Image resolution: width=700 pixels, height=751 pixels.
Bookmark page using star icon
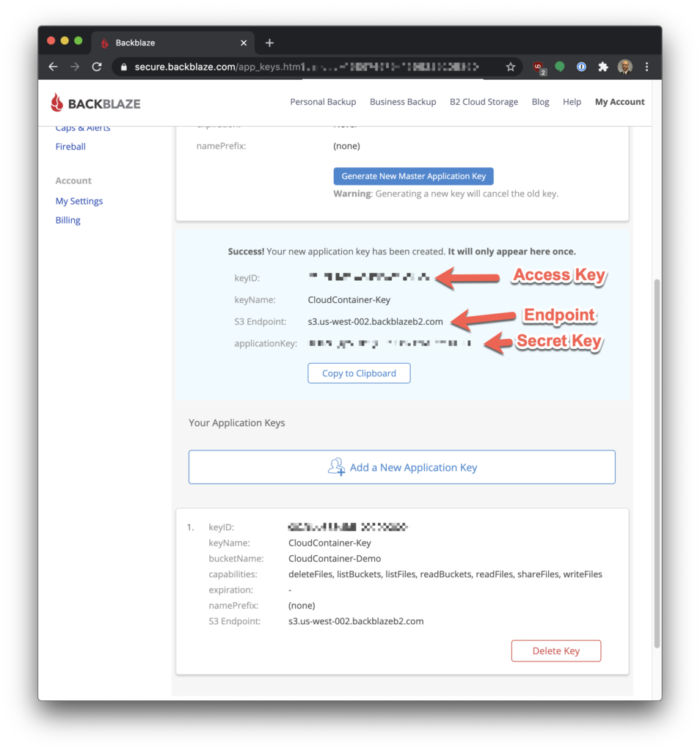(511, 67)
